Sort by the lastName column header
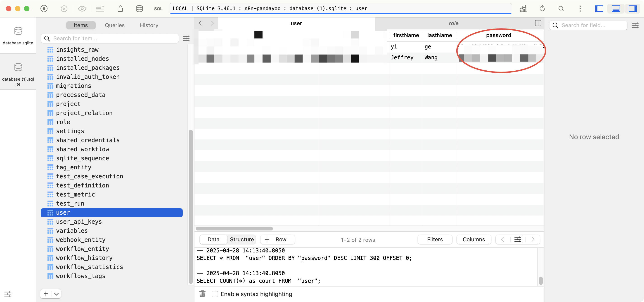The width and height of the screenshot is (644, 302). pos(439,35)
